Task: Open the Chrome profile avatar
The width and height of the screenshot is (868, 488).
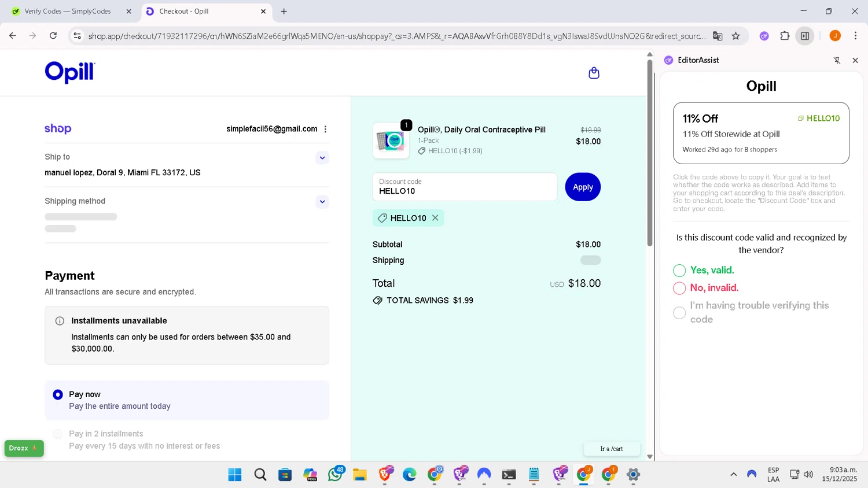Action: 835,36
